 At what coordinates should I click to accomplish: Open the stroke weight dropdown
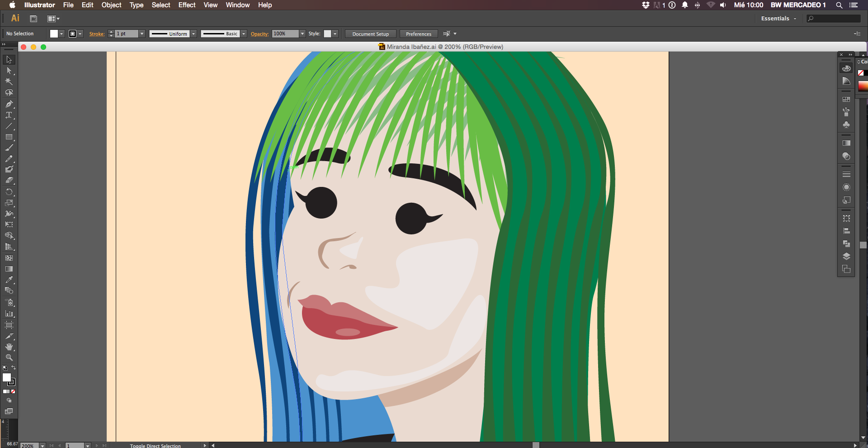(x=142, y=34)
